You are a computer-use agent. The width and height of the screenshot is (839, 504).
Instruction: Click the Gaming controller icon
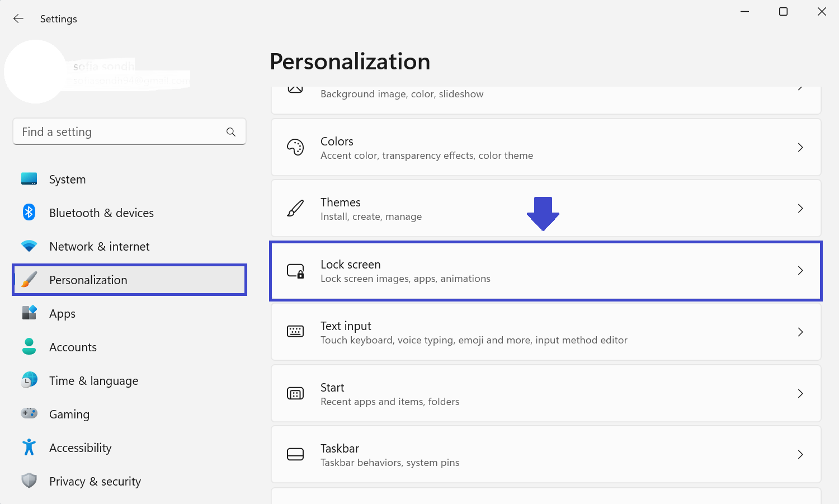29,413
